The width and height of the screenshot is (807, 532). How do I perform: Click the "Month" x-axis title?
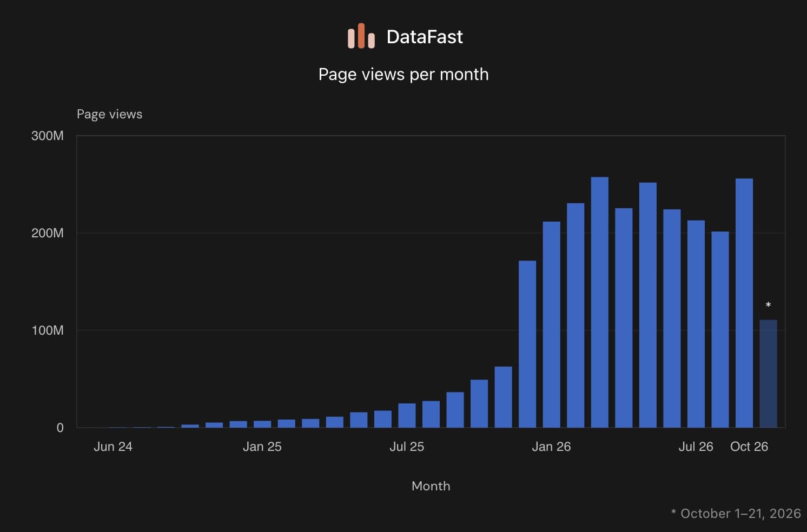pos(431,486)
